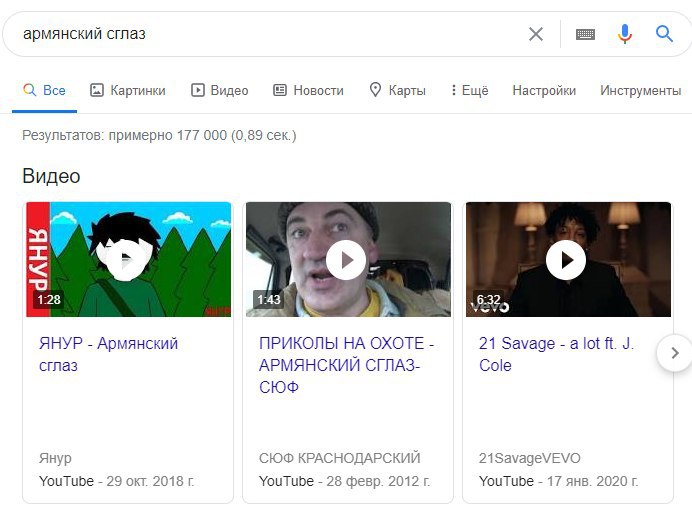Click the blue magnifier search button

click(664, 34)
